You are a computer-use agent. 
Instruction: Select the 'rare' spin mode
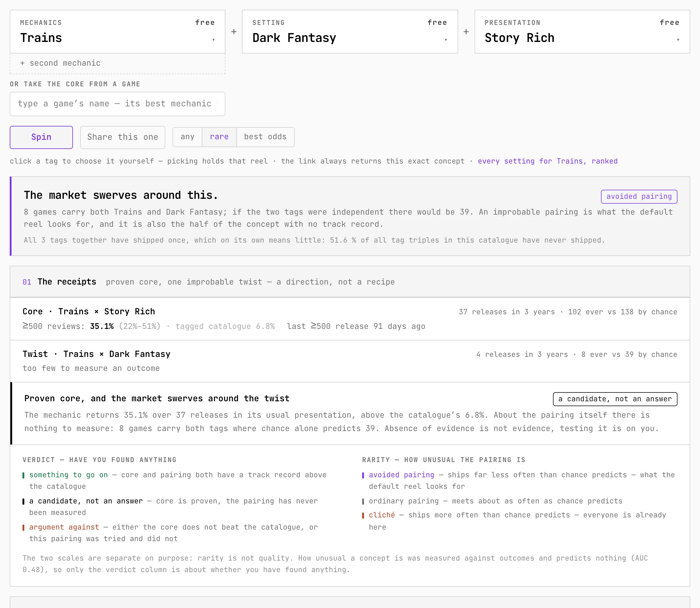(x=219, y=137)
